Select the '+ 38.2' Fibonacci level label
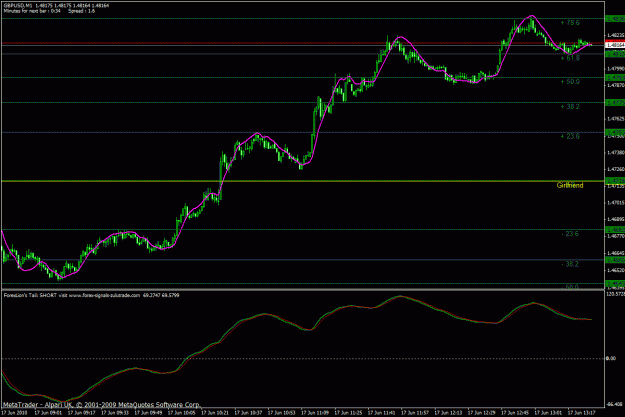 click(x=570, y=107)
